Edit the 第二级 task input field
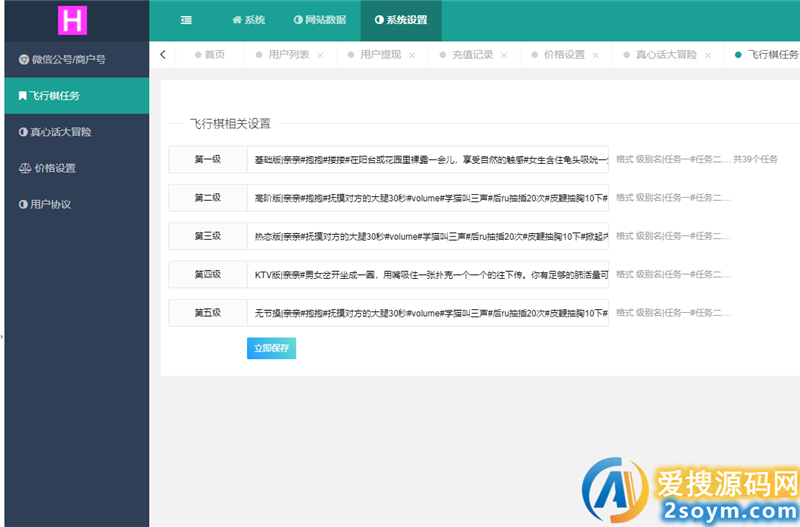This screenshot has width=800, height=527. click(x=428, y=198)
